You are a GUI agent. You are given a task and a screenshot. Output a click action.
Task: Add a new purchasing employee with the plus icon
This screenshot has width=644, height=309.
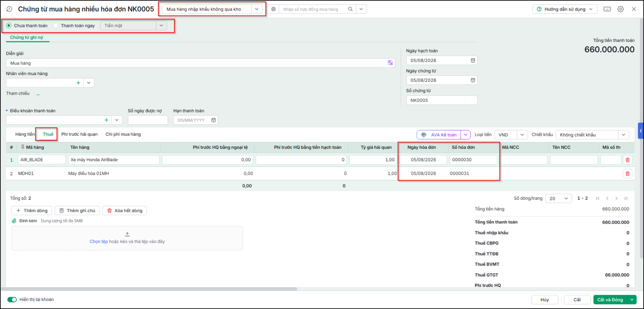(78, 83)
